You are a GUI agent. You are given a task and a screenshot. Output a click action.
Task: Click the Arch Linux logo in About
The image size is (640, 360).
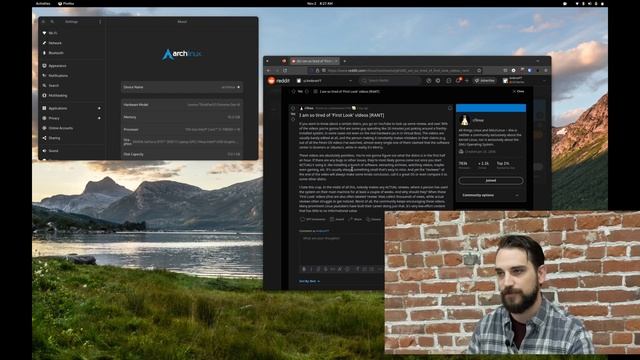click(182, 54)
